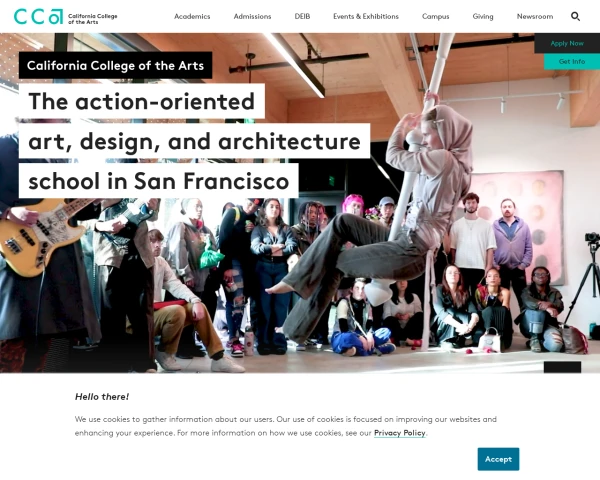Open the site search magnifier icon
The width and height of the screenshot is (600, 480).
(x=575, y=16)
